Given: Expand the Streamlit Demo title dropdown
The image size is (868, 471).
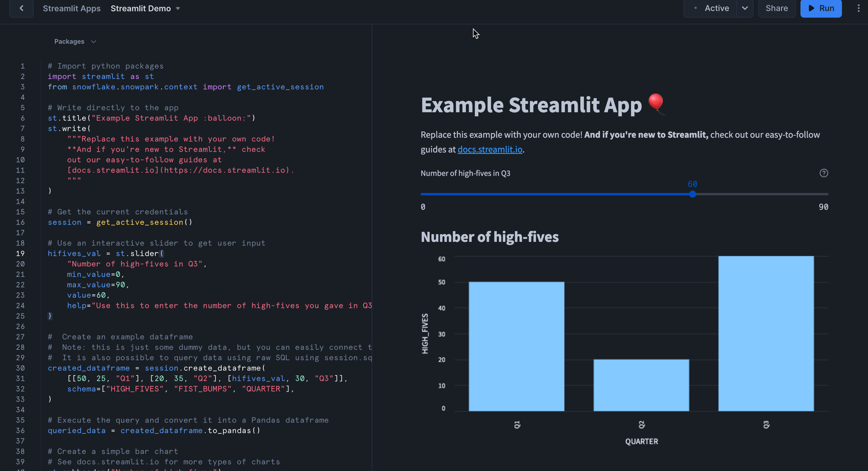Looking at the screenshot, I should click(x=178, y=8).
